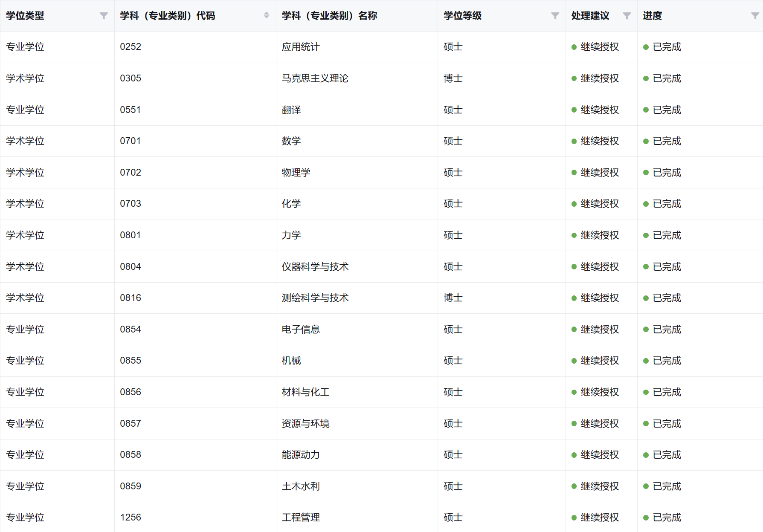Select the 学科（专业类别）名称 column header

pos(330,16)
